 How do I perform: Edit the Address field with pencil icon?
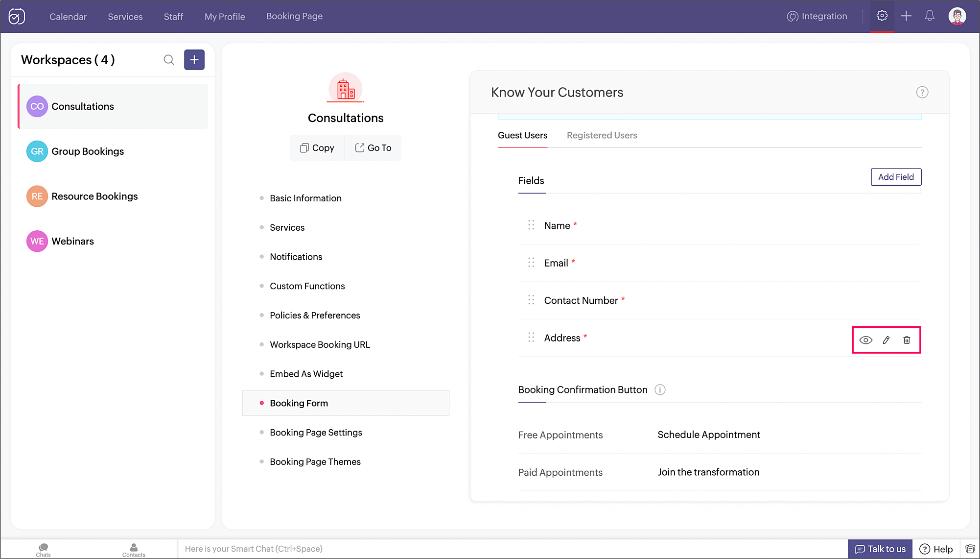tap(886, 340)
